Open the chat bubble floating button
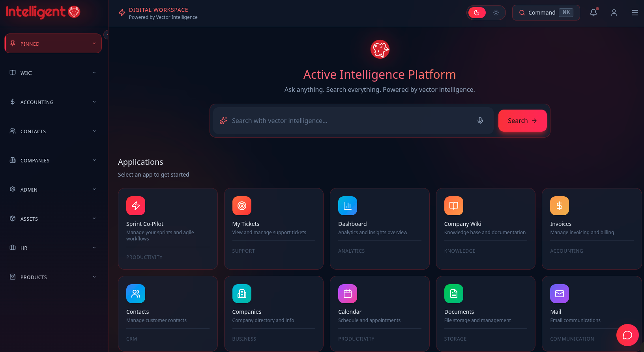 [x=627, y=335]
